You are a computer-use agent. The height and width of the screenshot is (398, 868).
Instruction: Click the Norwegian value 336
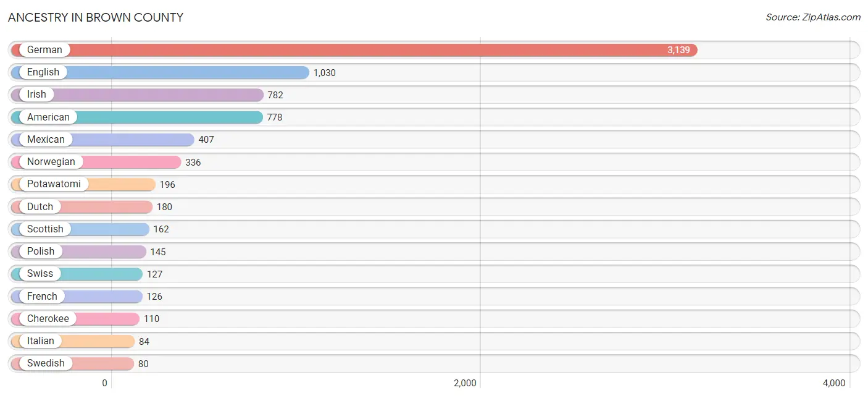pos(193,163)
